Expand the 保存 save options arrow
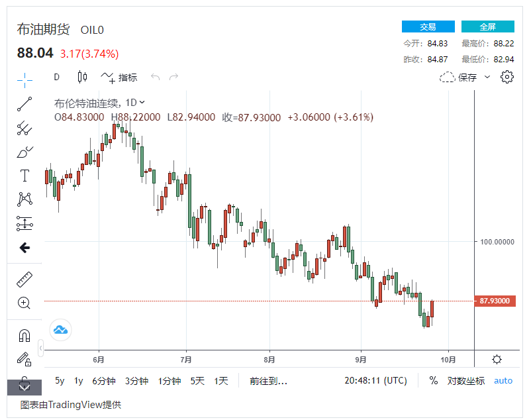Image resolution: width=531 pixels, height=420 pixels. point(487,77)
